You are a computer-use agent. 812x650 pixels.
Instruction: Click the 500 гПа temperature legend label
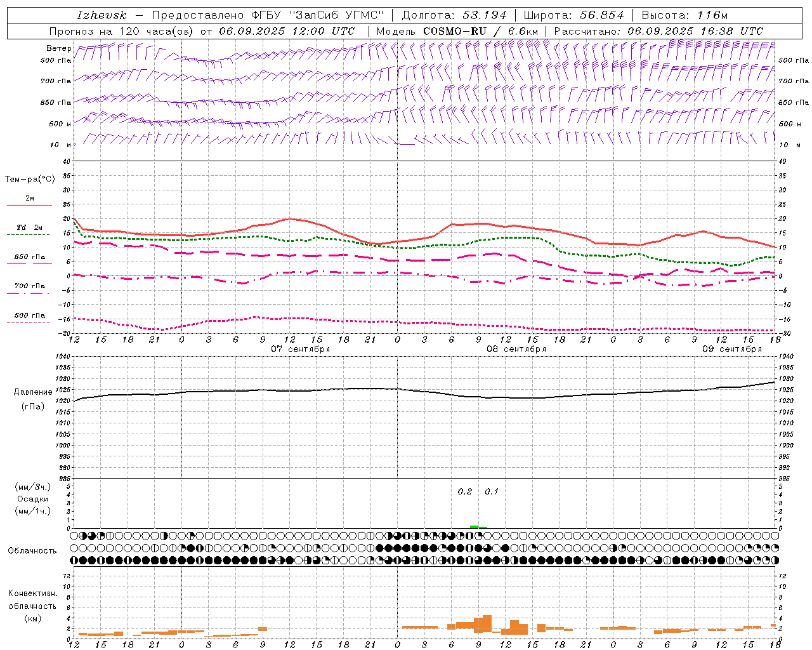pos(29,315)
